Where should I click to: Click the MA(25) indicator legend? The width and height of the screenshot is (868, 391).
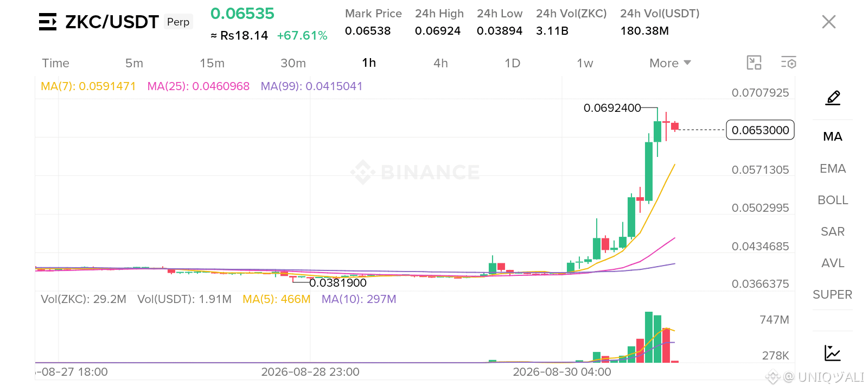point(199,86)
